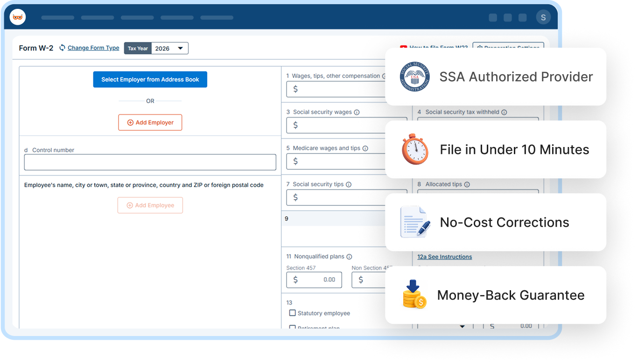Check the Statutory employee checkbox
Screen dimensions: 638x364
[293, 313]
